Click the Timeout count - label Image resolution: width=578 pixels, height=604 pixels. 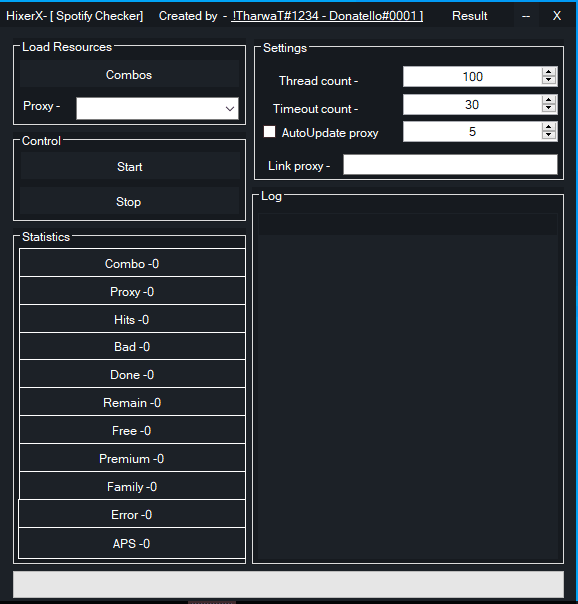coord(315,109)
